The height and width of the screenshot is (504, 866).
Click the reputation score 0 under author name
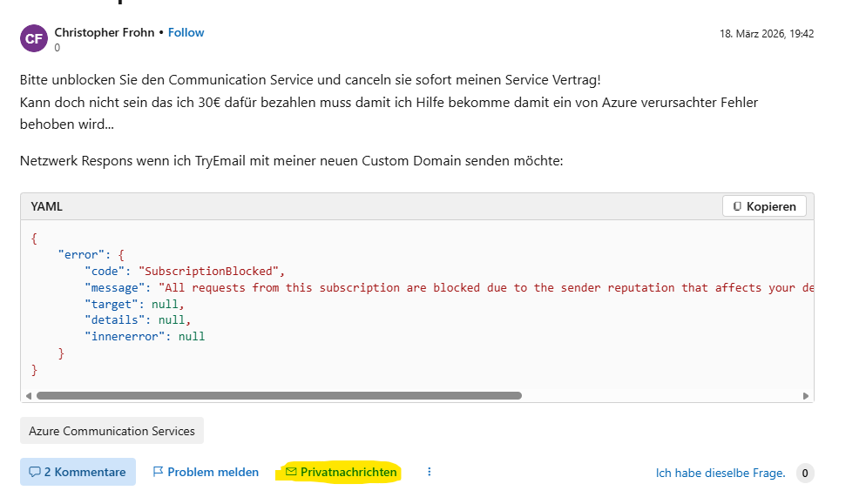(58, 48)
